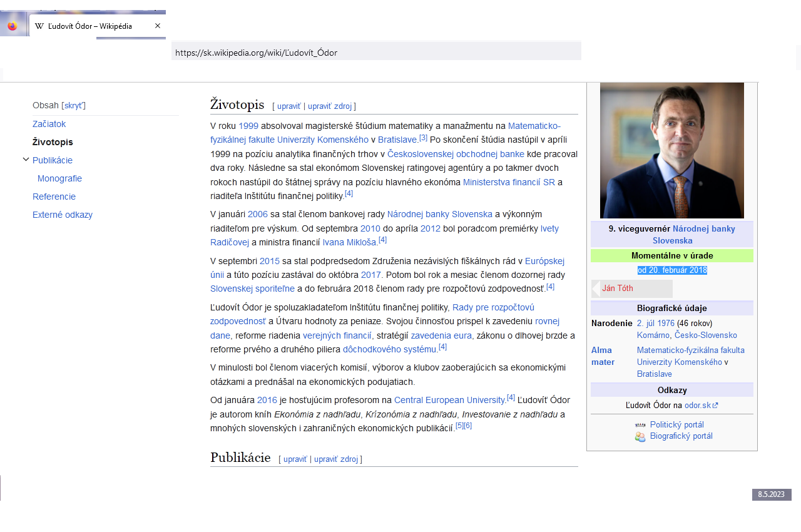
Task: Open the predecessor Ján Tóth link
Action: [x=618, y=289]
